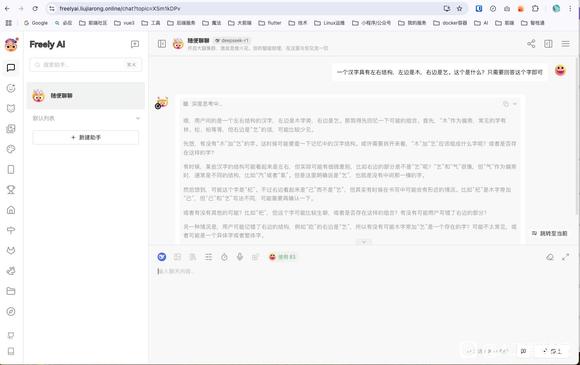This screenshot has height=365, width=580.
Task: Collapse the default list group chevron
Action: 138,118
